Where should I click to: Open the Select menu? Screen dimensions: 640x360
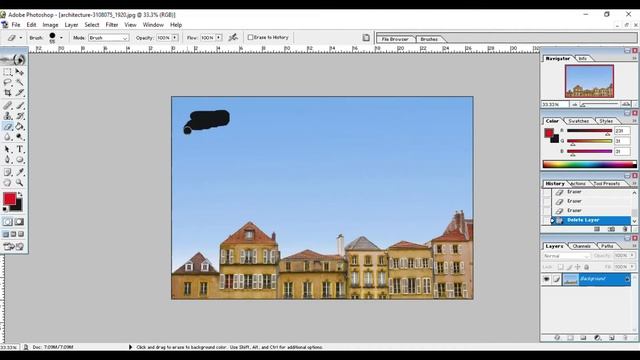click(92, 25)
